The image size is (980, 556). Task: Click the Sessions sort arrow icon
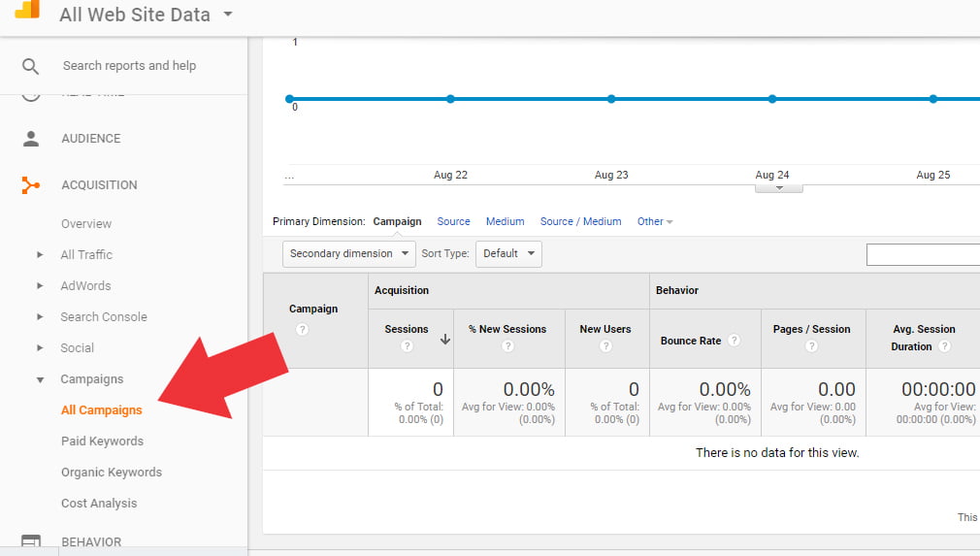coord(445,340)
